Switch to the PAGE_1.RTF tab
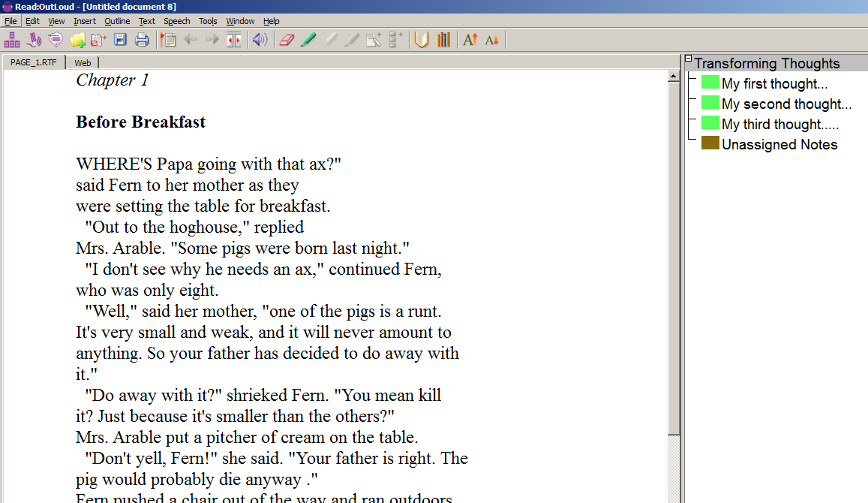 (34, 62)
